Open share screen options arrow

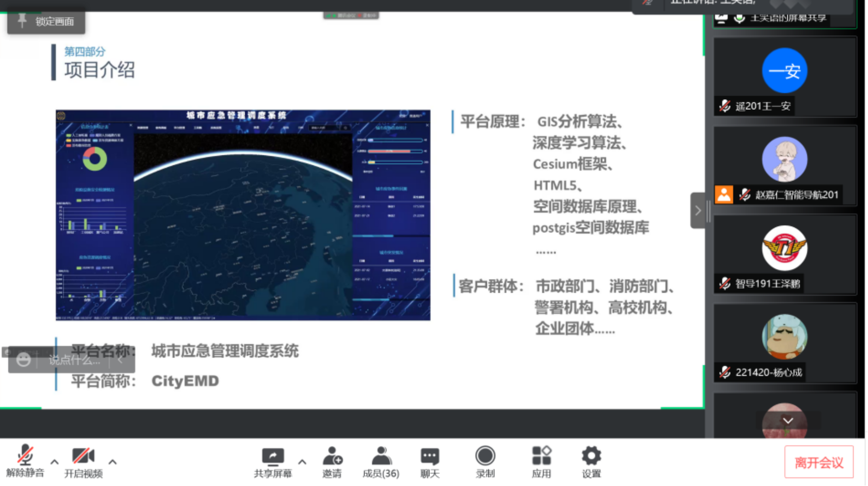coord(302,462)
